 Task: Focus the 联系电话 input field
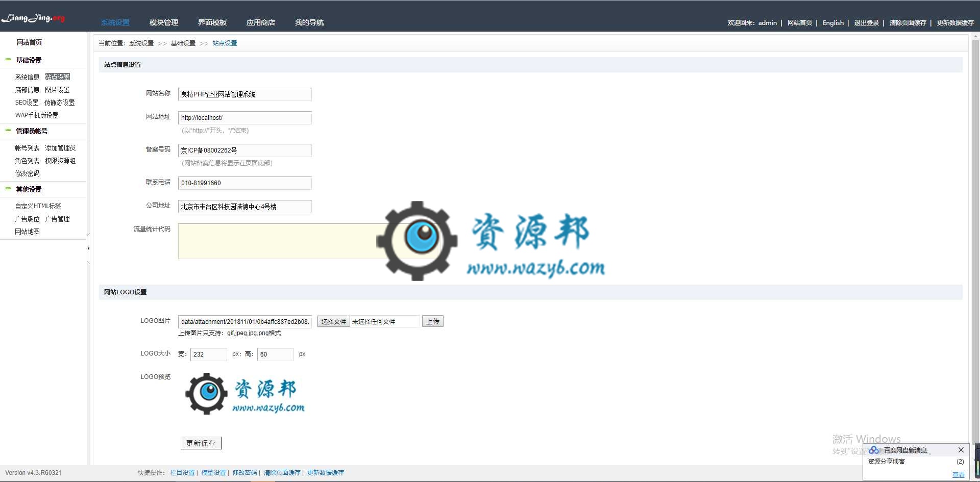(x=245, y=183)
